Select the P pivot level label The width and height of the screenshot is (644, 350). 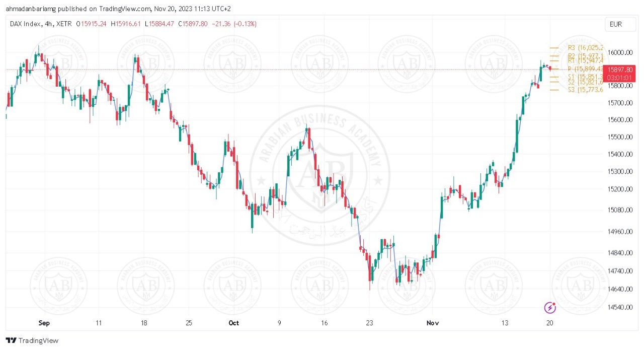(585, 68)
